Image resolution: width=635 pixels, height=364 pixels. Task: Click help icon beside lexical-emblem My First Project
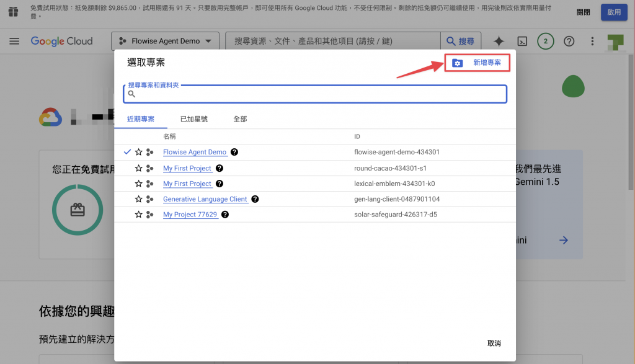[x=220, y=184]
